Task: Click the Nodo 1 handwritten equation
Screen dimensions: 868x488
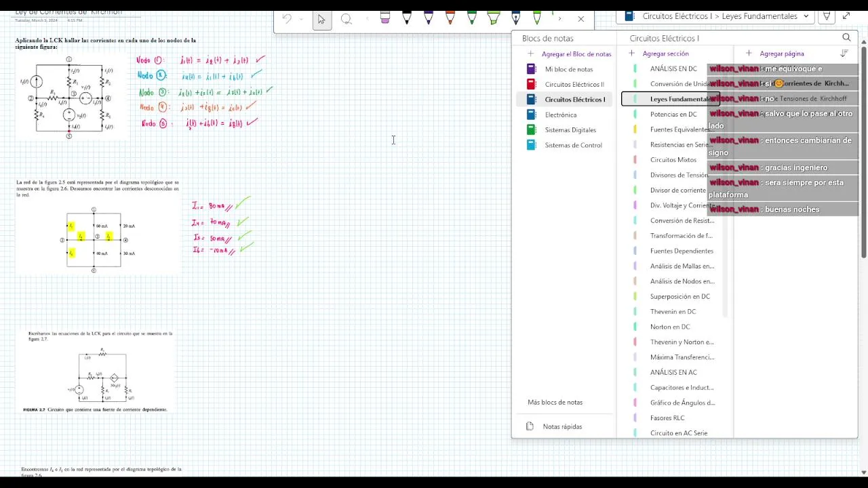Action: click(x=200, y=60)
